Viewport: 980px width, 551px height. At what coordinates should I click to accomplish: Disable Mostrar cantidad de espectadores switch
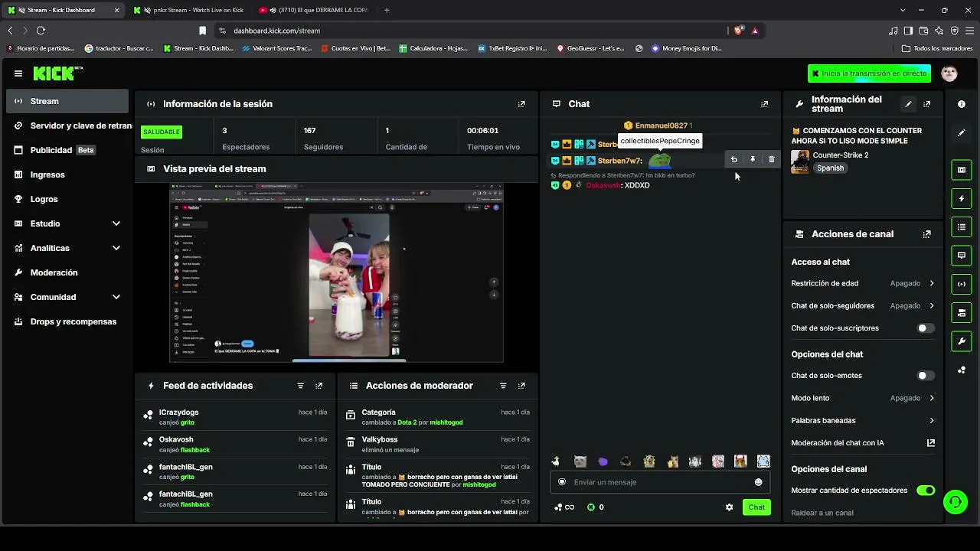[x=926, y=491]
